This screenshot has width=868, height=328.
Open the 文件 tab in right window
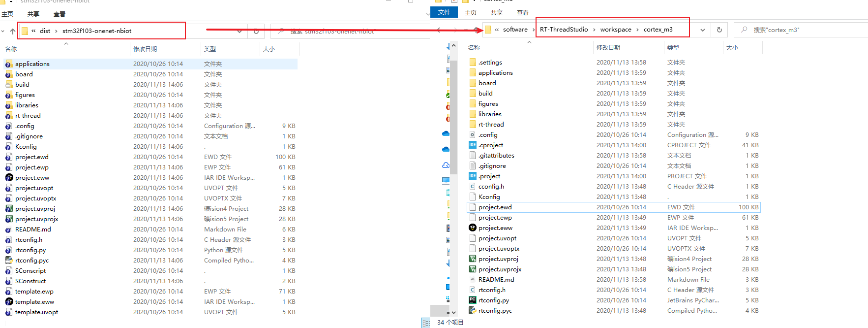point(444,12)
